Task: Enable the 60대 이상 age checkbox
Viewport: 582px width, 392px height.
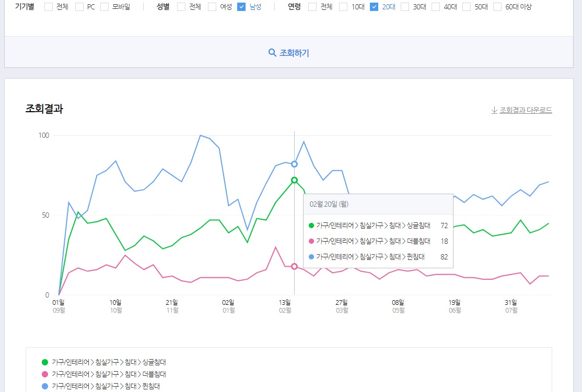Action: click(x=497, y=7)
